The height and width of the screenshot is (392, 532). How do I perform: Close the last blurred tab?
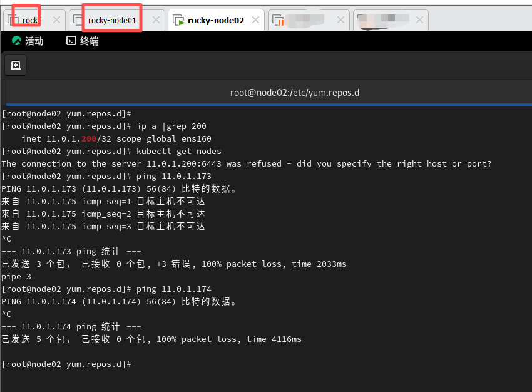pyautogui.click(x=420, y=20)
